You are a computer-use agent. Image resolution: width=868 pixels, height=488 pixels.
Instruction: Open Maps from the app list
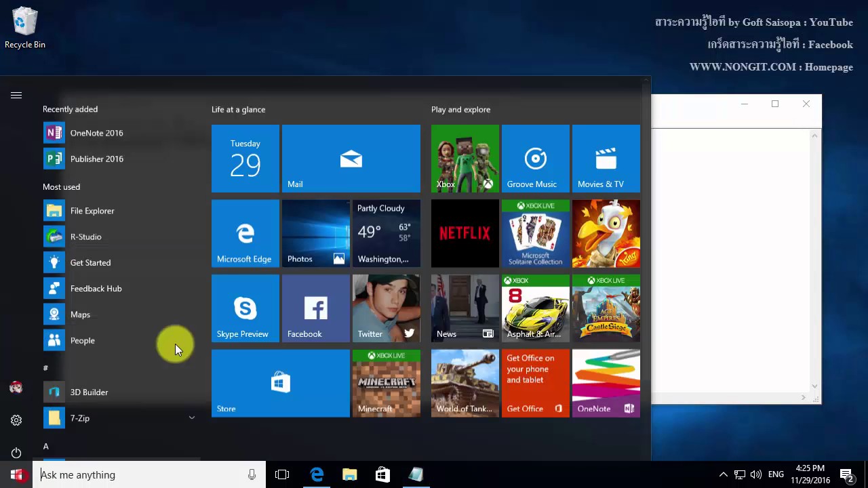(x=121, y=314)
